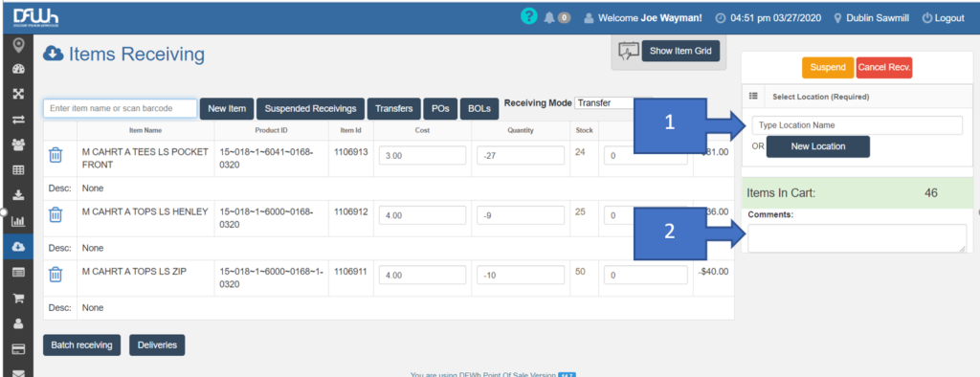The image size is (980, 377).
Task: Click the DFWh logo
Action: pos(36,17)
